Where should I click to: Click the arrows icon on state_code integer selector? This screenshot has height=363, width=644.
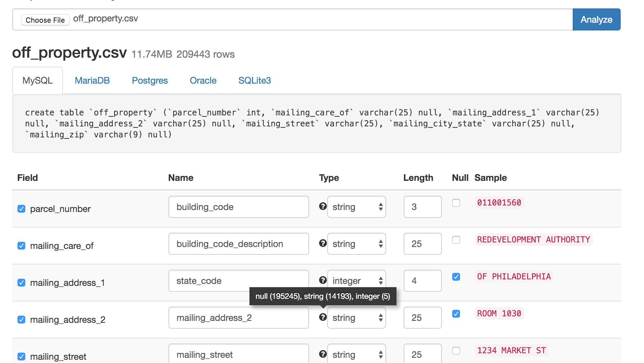380,280
